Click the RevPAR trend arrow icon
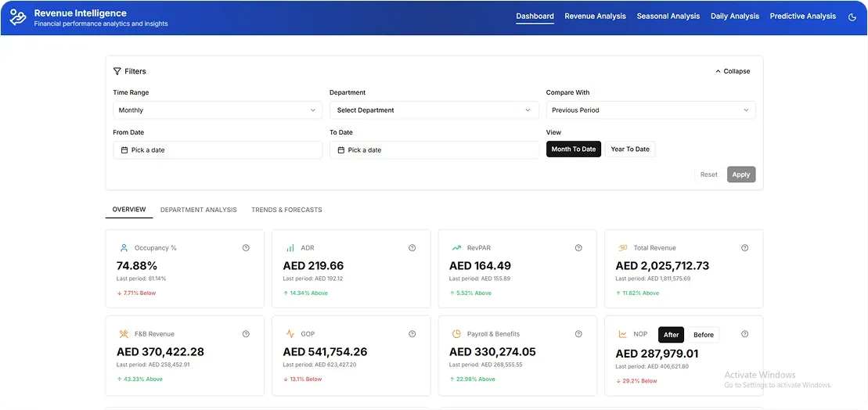The height and width of the screenshot is (410, 868). point(456,248)
